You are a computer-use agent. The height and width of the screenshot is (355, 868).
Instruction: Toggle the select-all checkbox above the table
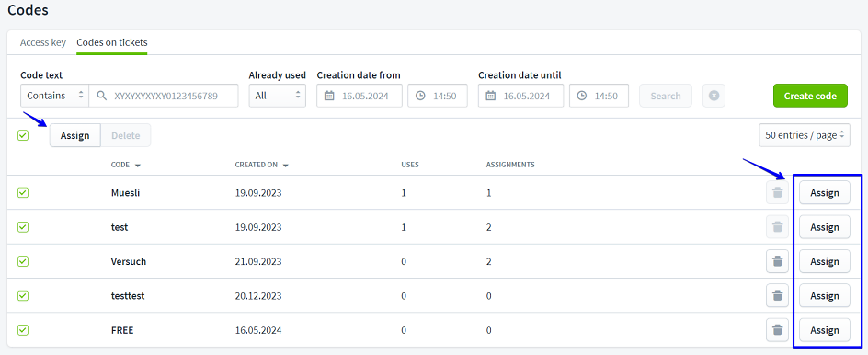(23, 135)
